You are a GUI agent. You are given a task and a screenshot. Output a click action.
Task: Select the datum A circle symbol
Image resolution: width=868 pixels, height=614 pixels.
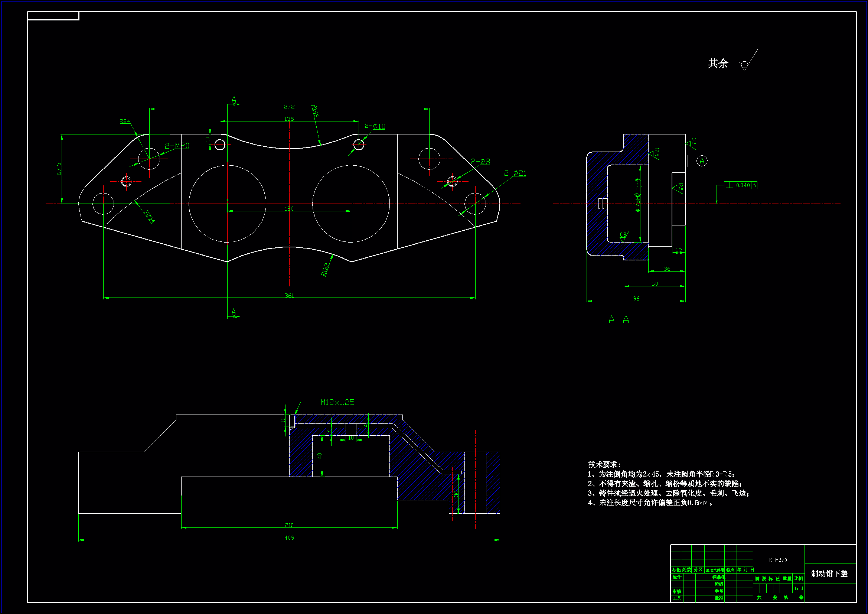702,161
